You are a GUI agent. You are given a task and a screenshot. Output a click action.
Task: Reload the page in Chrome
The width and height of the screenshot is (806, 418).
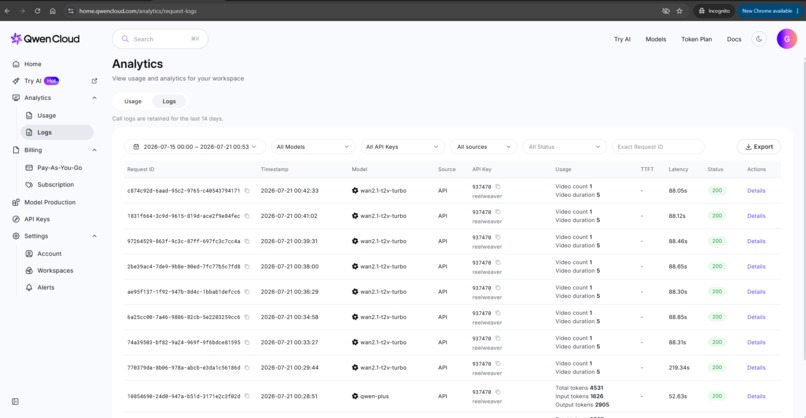click(x=38, y=11)
